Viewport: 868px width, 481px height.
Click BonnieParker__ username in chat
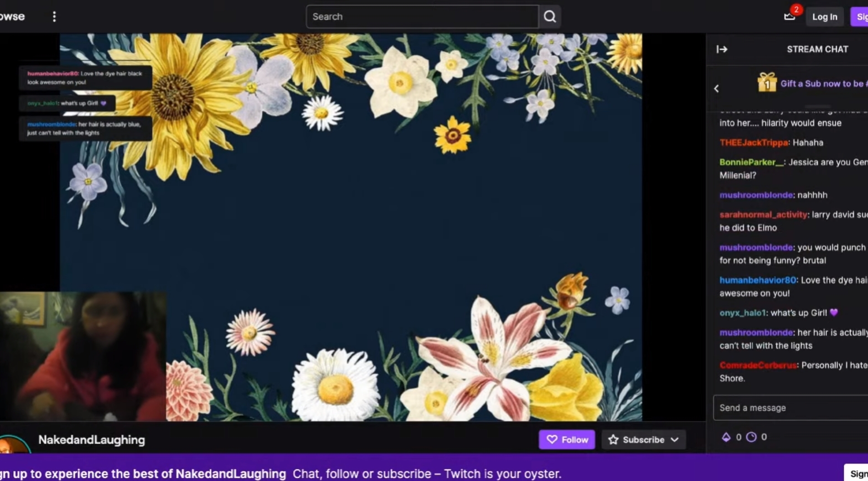click(751, 162)
